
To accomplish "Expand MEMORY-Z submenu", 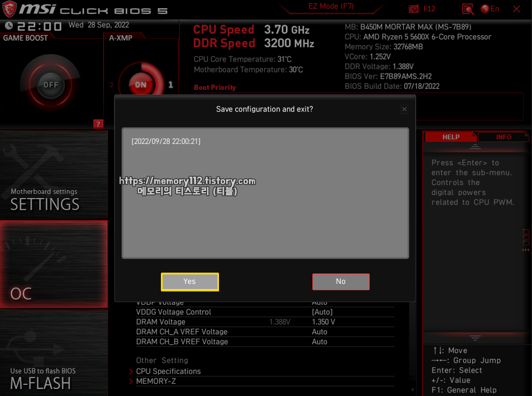I will [x=156, y=381].
